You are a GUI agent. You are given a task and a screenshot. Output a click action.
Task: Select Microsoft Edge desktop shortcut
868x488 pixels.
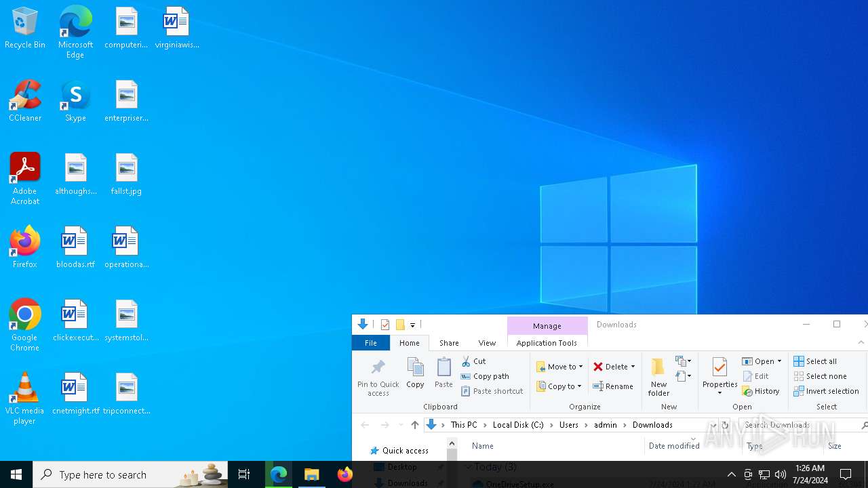75,33
